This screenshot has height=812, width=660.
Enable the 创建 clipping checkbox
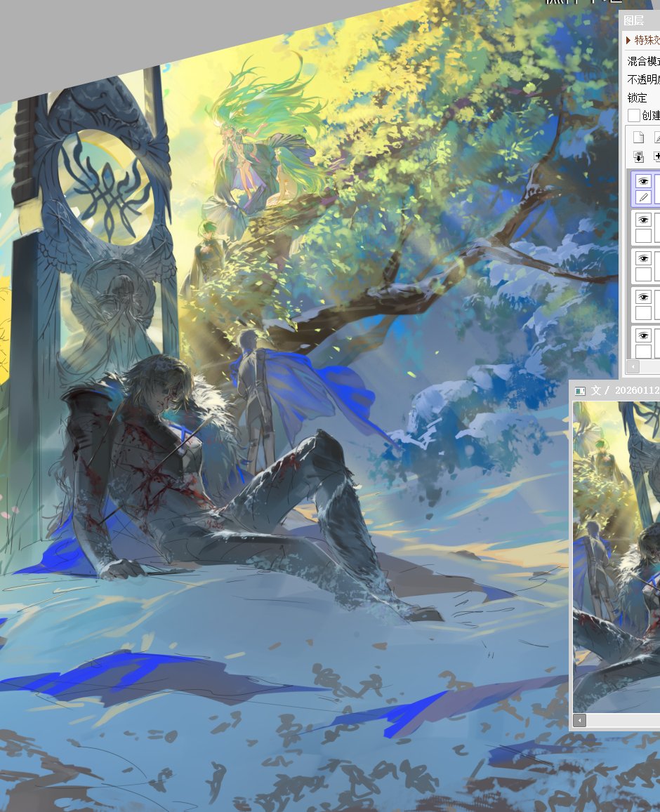pyautogui.click(x=633, y=115)
